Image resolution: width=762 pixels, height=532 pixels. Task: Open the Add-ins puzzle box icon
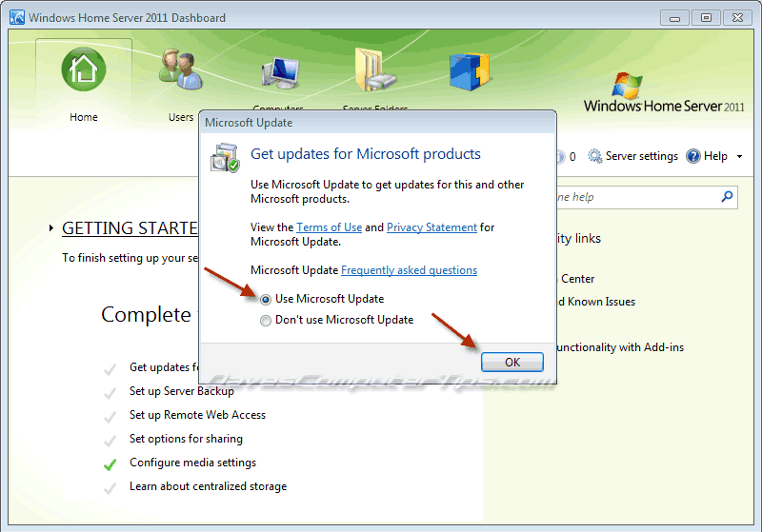pyautogui.click(x=470, y=71)
